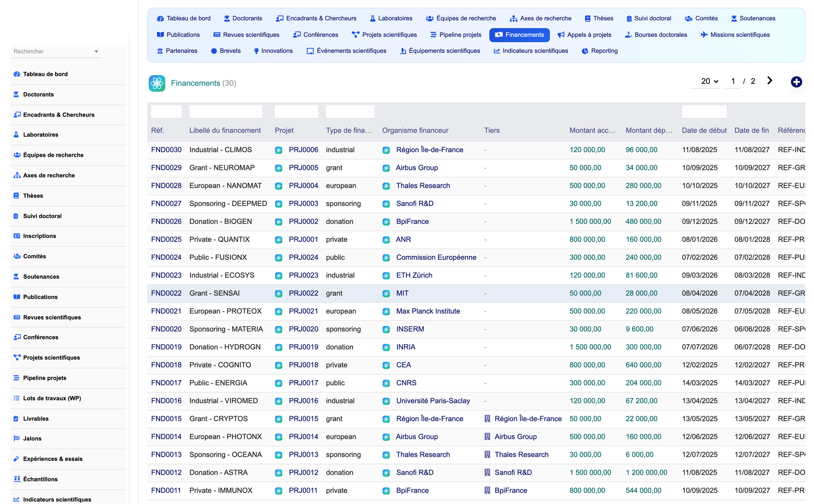Viewport: 814px width, 504px height.
Task: Click the Date de début filter field
Action: click(704, 112)
